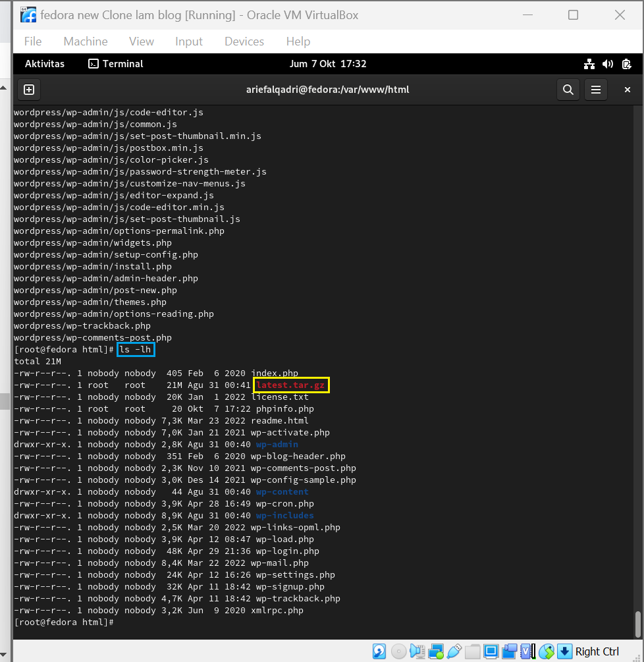Click the network adapter status icon

(x=436, y=651)
